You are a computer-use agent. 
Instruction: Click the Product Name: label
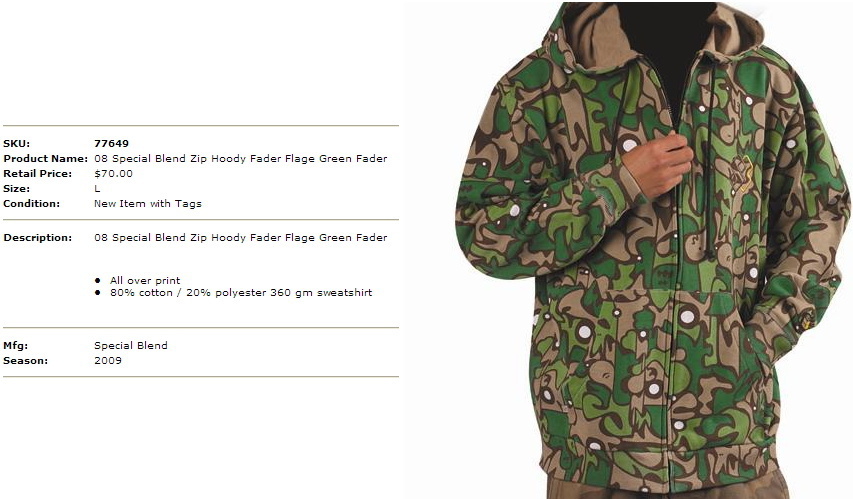click(45, 159)
